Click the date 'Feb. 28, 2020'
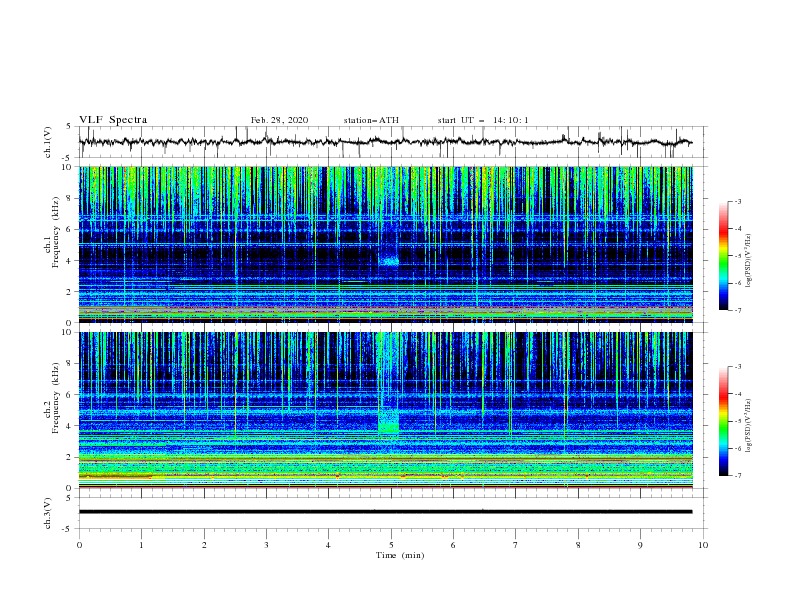This screenshot has width=792, height=612. (279, 120)
